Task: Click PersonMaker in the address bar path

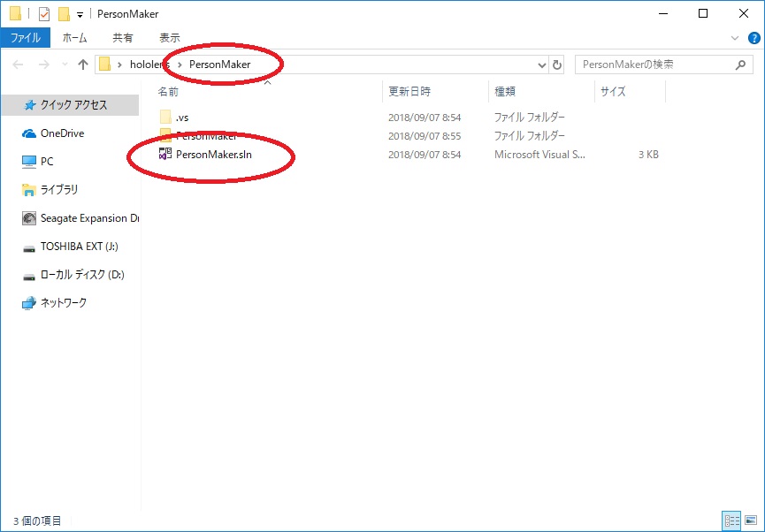Action: 219,65
